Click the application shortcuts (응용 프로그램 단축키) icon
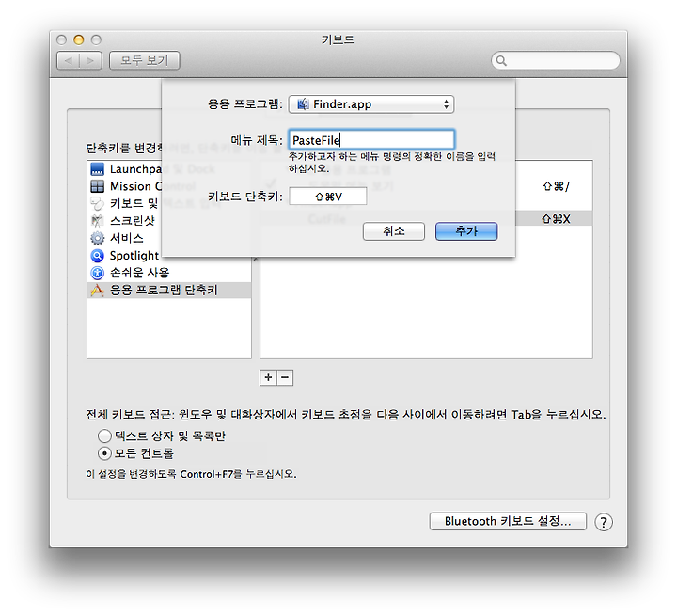Viewport: 677px width, 616px height. pyautogui.click(x=98, y=290)
